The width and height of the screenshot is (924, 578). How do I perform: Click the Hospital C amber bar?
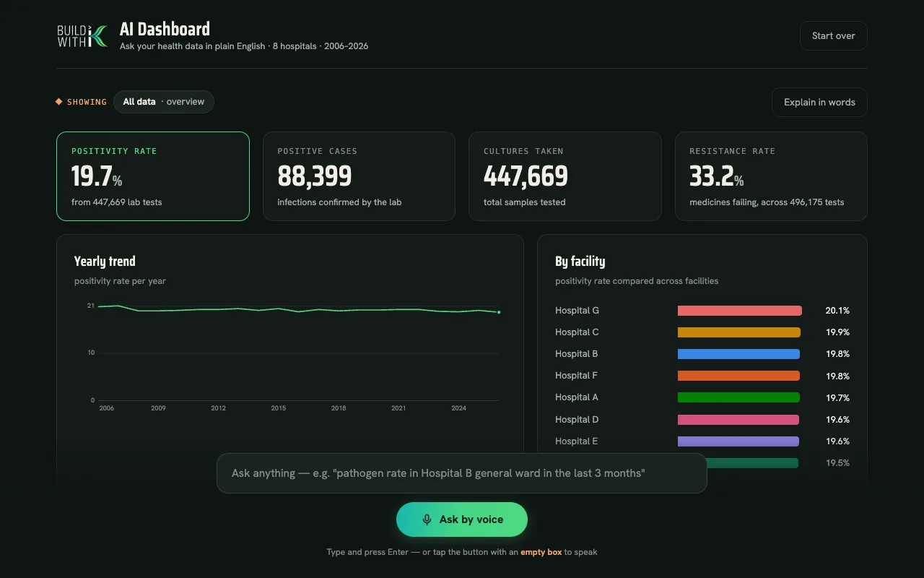tap(739, 332)
